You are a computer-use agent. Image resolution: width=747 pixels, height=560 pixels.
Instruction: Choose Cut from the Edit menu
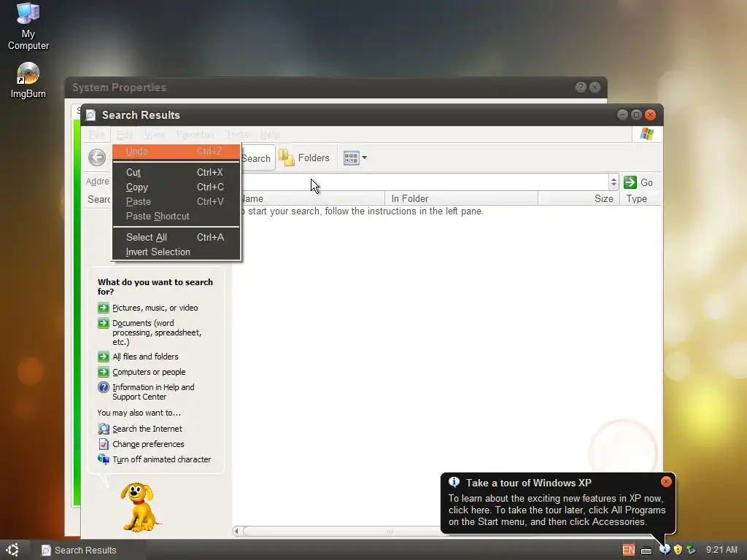(x=176, y=172)
